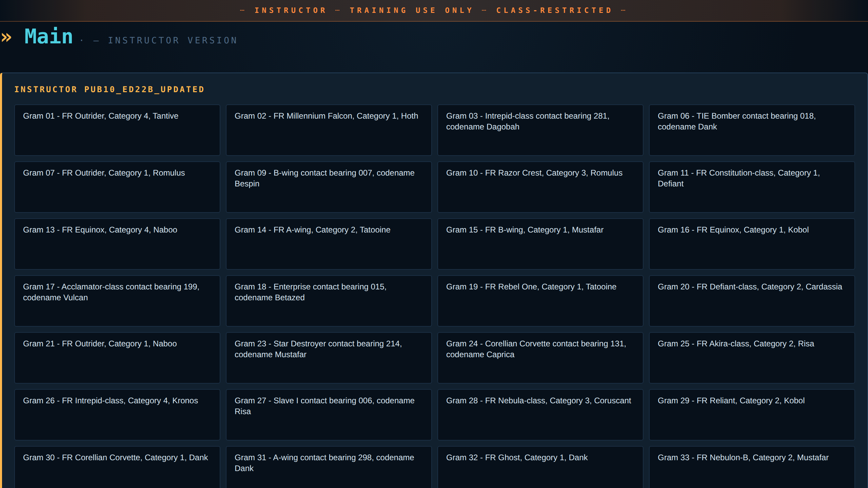Select Gram 21 FR Outrider Naboo card

click(x=117, y=358)
